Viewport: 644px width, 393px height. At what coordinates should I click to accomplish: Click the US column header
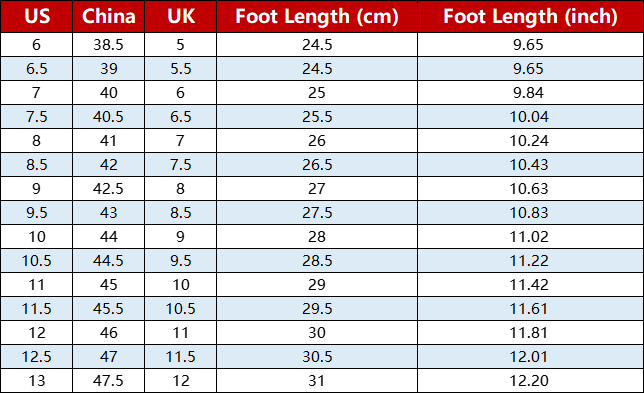pyautogui.click(x=37, y=16)
